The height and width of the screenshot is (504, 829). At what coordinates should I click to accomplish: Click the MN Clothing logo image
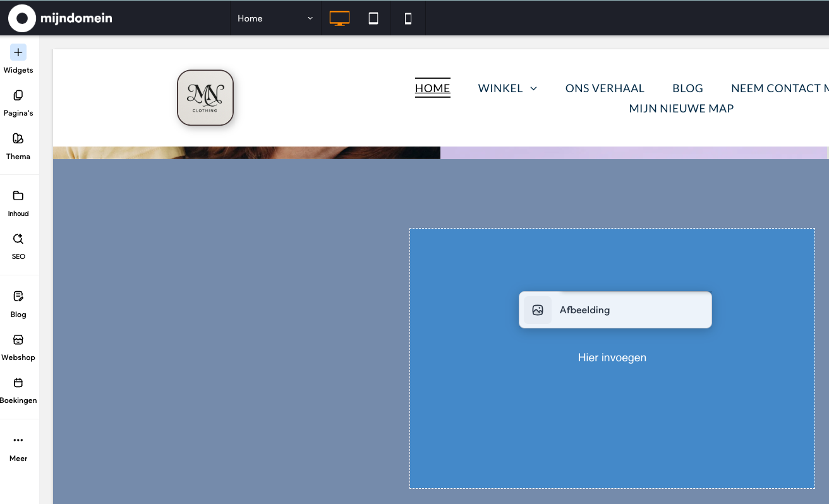coord(205,98)
